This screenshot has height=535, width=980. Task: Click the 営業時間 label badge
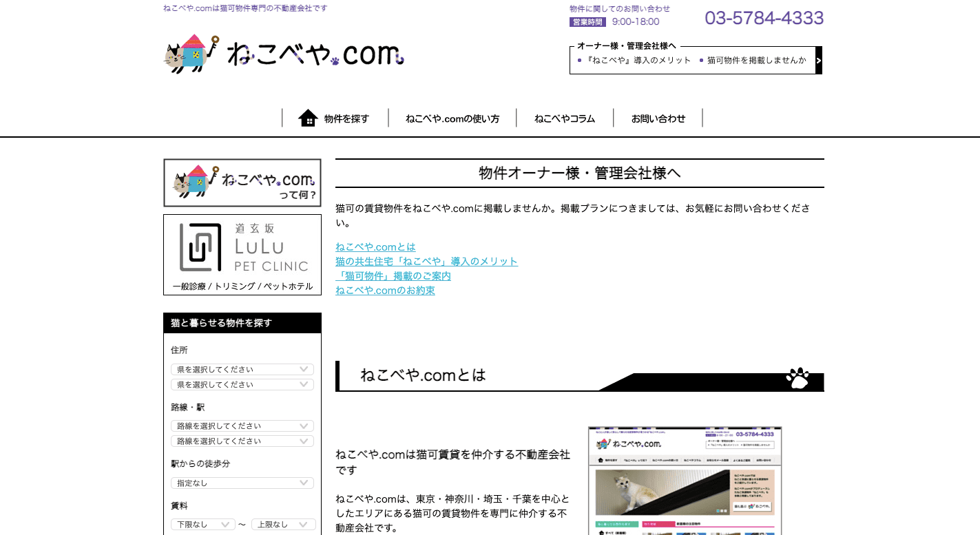(x=587, y=22)
